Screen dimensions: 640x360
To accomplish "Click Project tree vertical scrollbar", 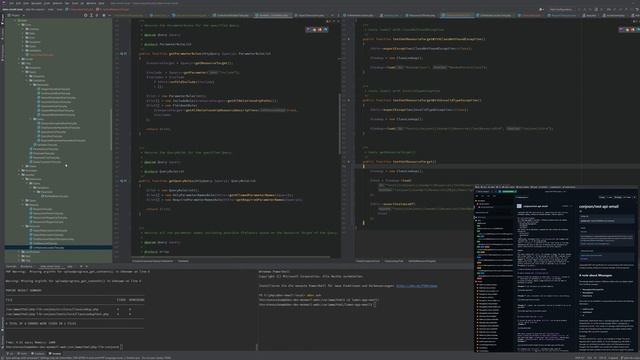I will click(111, 130).
